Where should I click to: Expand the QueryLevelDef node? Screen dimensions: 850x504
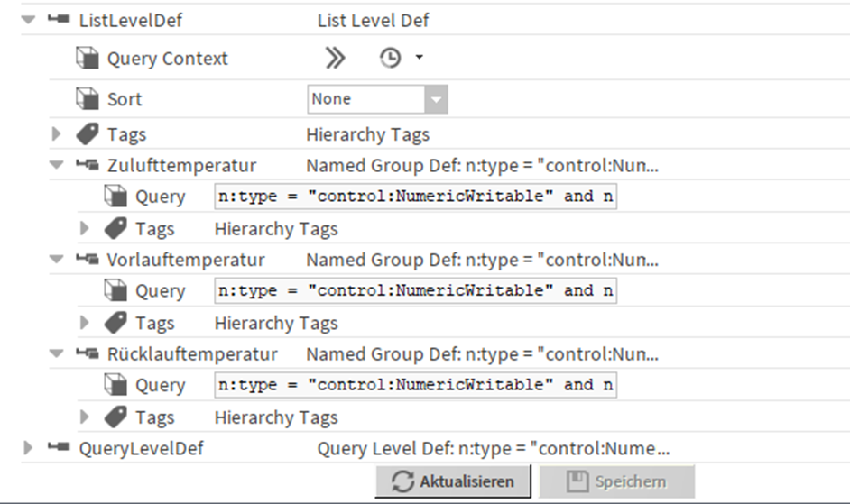tap(28, 447)
